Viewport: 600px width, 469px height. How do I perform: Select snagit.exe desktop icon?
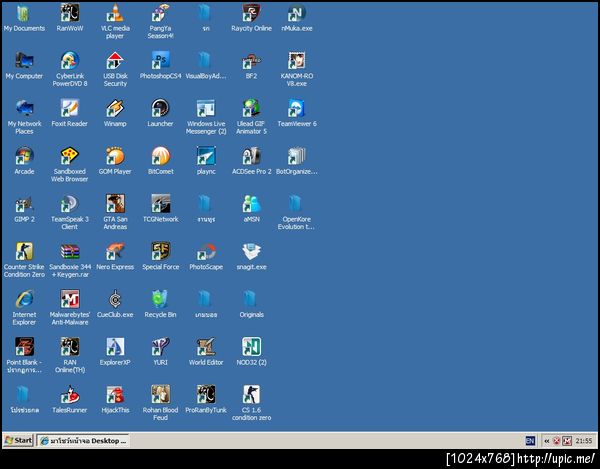(x=251, y=256)
